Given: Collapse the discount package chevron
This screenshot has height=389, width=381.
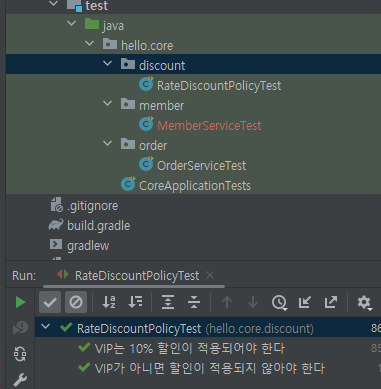Looking at the screenshot, I should 107,63.
